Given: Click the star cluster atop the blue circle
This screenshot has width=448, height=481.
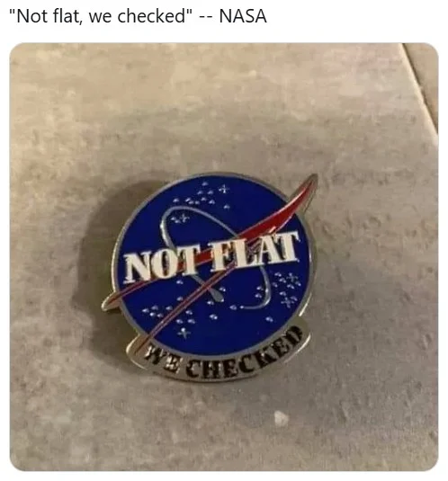Looking at the screenshot, I should click(x=204, y=196).
